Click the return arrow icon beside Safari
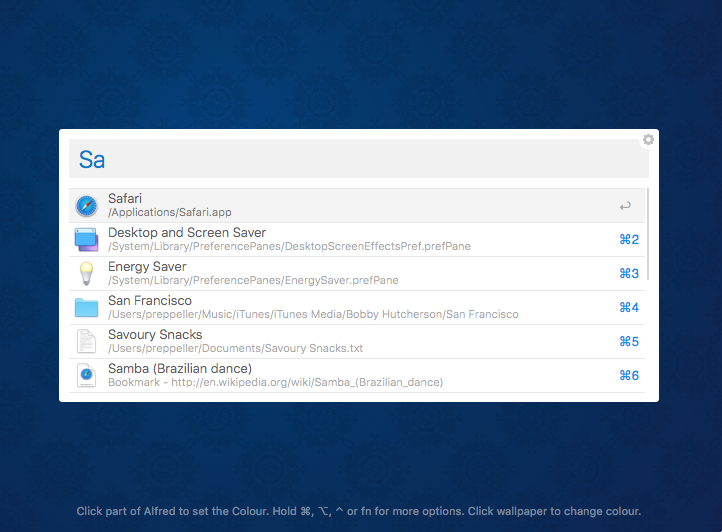Image resolution: width=722 pixels, height=532 pixels. pos(625,207)
